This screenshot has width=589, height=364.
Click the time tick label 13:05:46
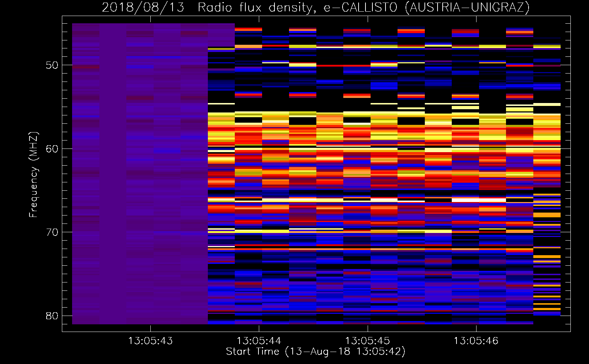point(476,341)
